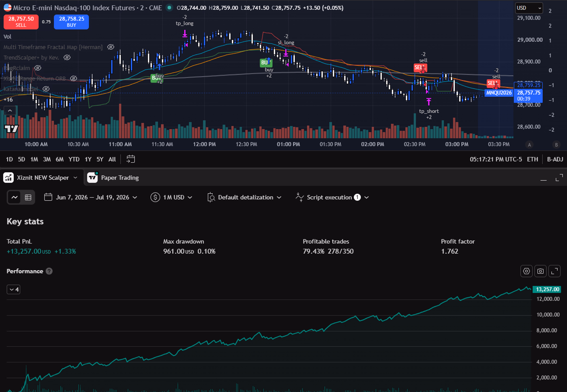Click the B scale button

pyautogui.click(x=556, y=145)
